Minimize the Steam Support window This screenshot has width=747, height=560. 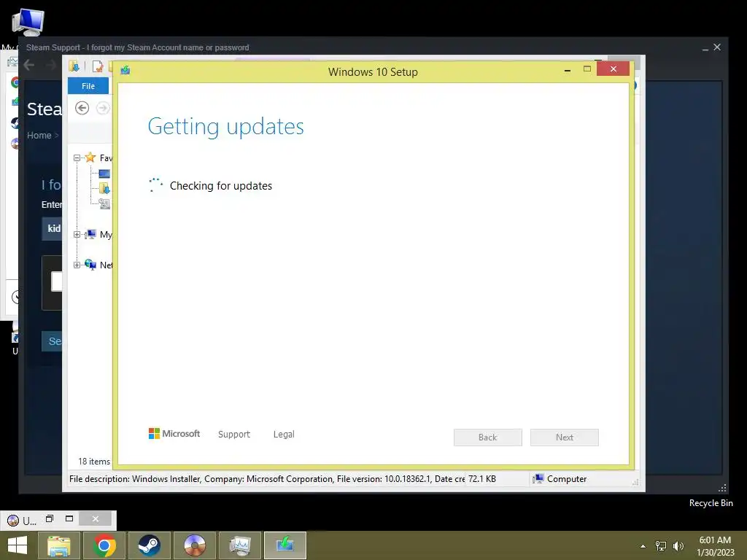coord(705,47)
